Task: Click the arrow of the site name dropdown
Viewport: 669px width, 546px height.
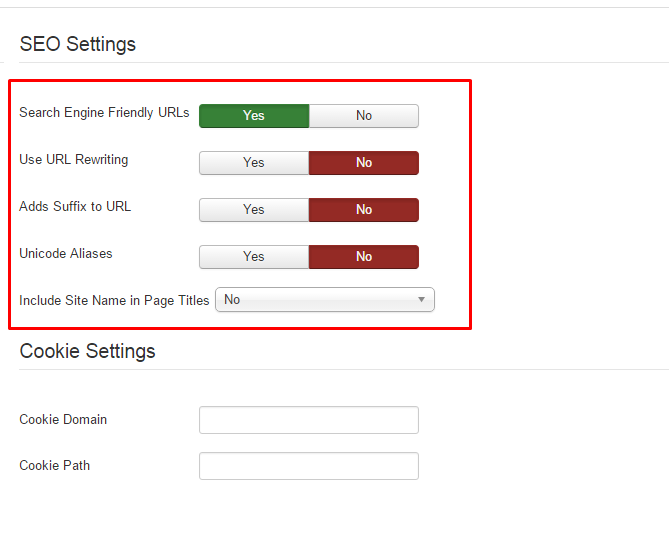Action: [x=421, y=299]
